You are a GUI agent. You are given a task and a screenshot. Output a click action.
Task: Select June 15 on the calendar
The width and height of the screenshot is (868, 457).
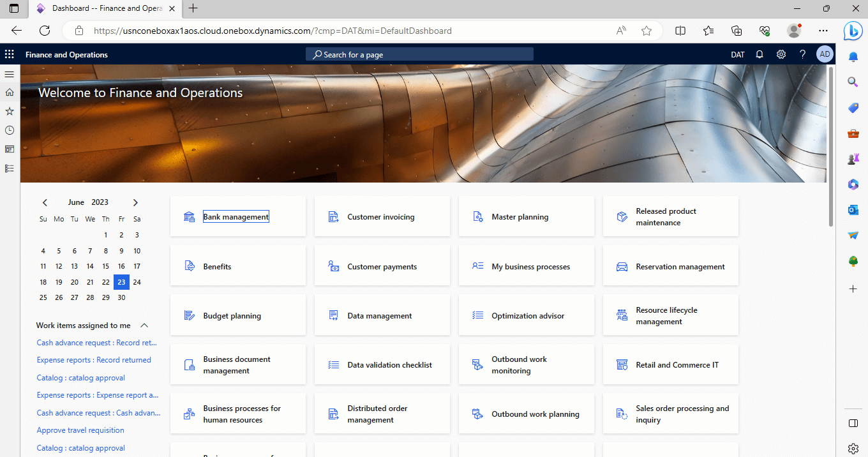105,266
